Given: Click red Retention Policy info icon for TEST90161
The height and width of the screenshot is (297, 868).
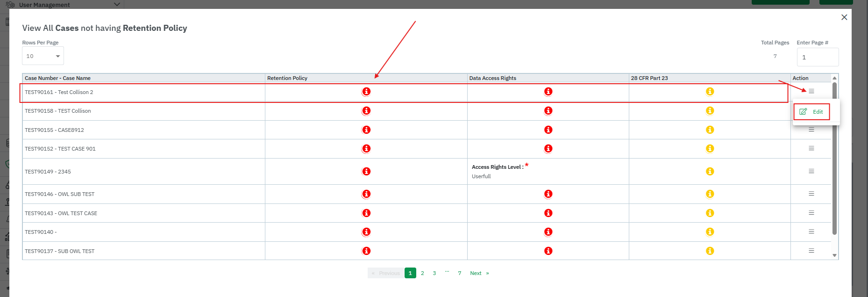Looking at the screenshot, I should (366, 92).
